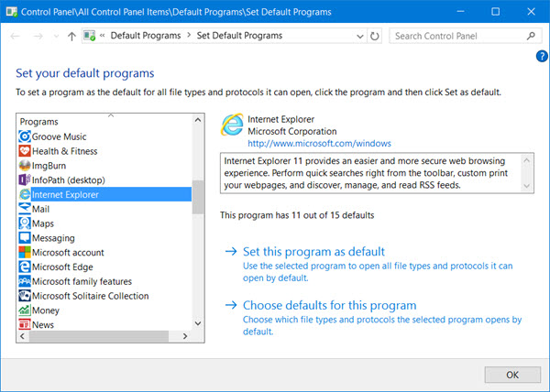This screenshot has height=392, width=550.
Task: Click Choose defaults for this program
Action: coord(330,305)
